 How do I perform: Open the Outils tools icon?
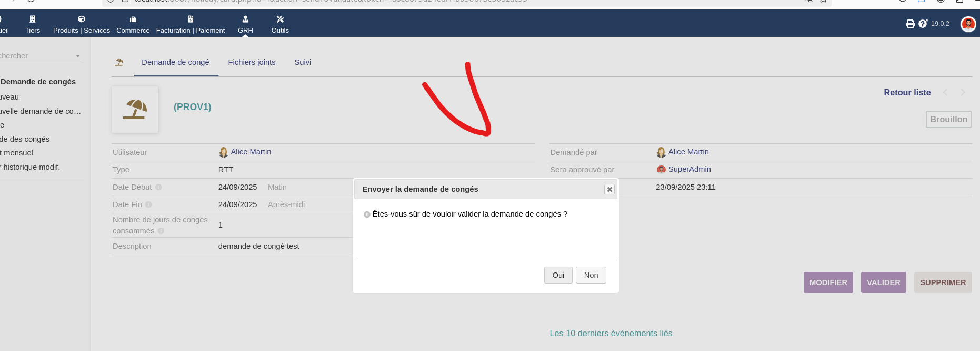coord(280,19)
